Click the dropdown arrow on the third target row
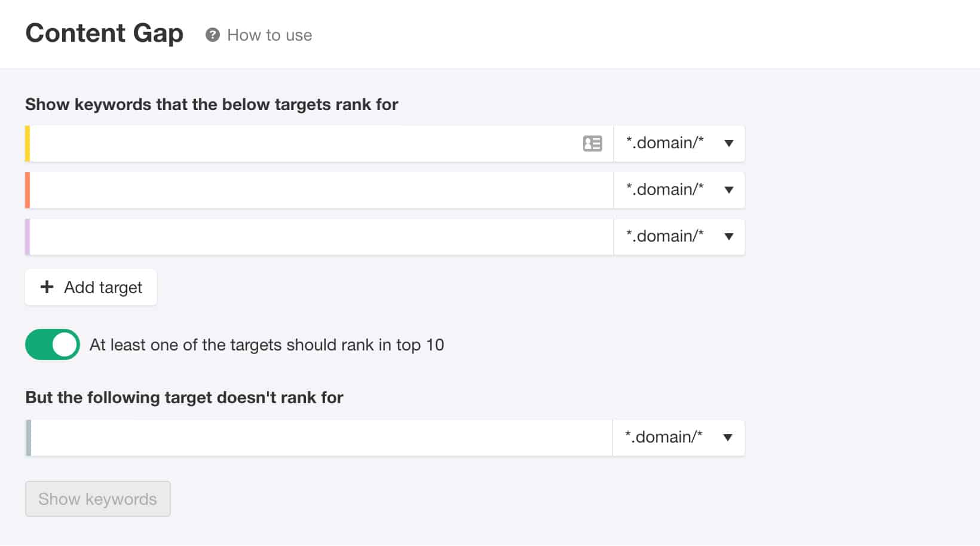This screenshot has height=546, width=980. click(729, 237)
